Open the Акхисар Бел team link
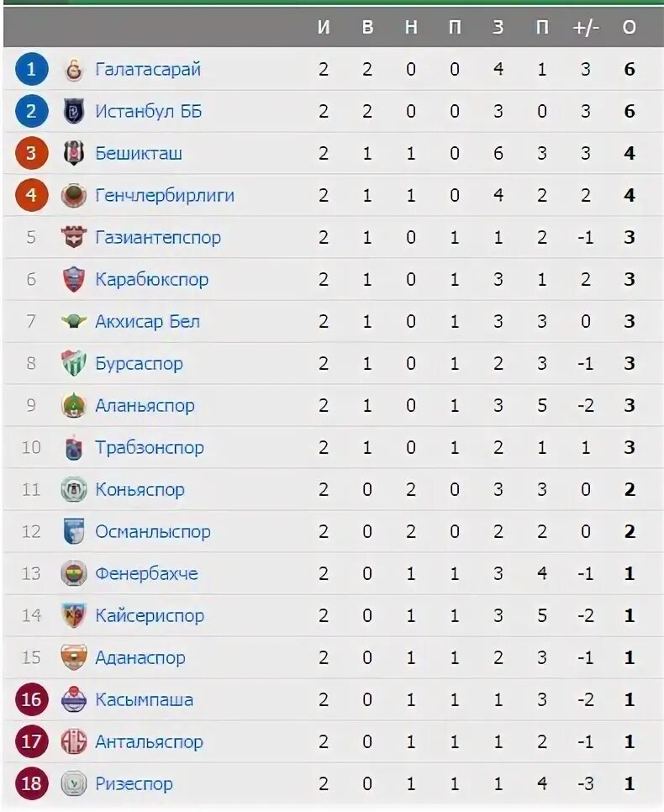Screen dimensions: 664x812 coord(148,322)
